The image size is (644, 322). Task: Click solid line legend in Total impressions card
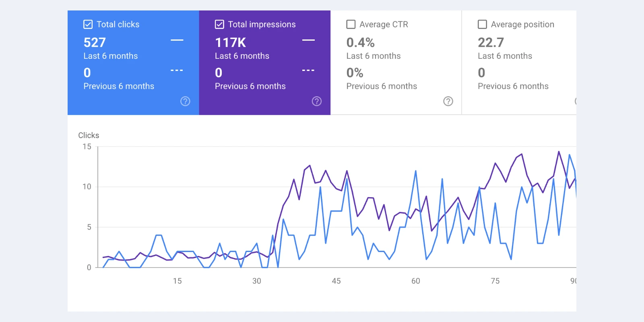[308, 40]
